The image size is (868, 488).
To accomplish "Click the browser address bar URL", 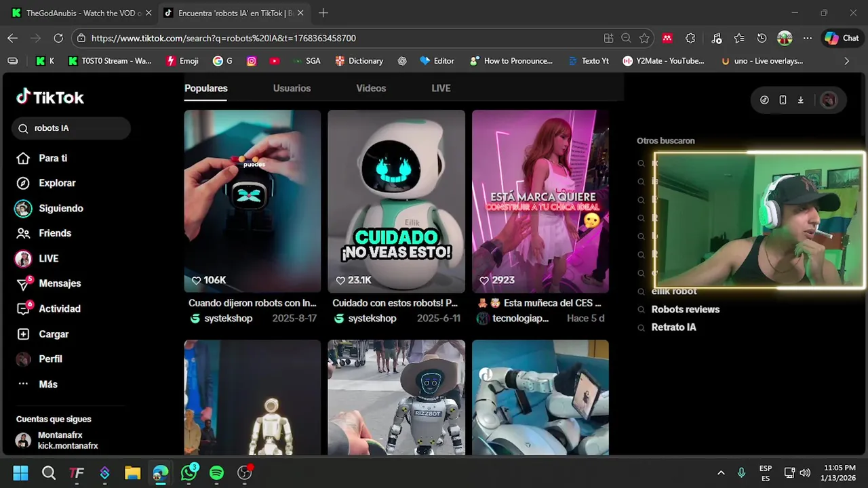I will click(224, 39).
